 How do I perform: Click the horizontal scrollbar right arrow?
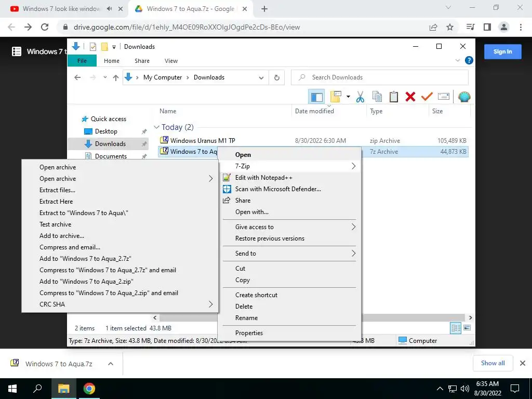pos(470,318)
